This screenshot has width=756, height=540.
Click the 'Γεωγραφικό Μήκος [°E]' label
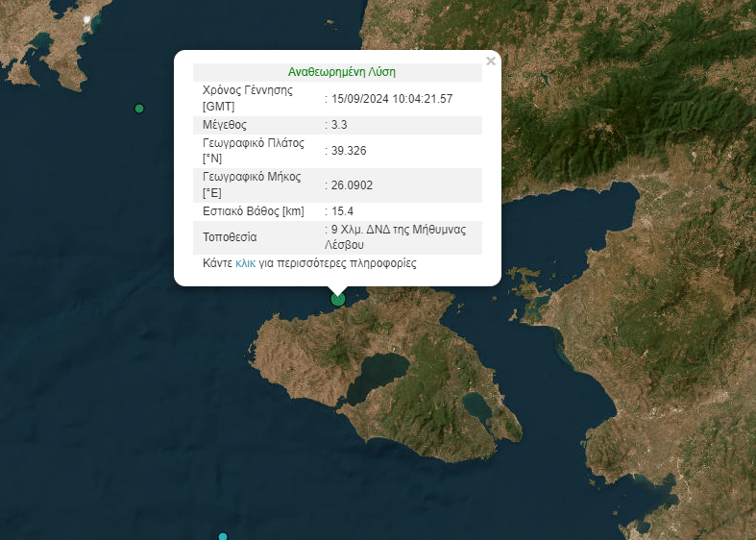252,185
